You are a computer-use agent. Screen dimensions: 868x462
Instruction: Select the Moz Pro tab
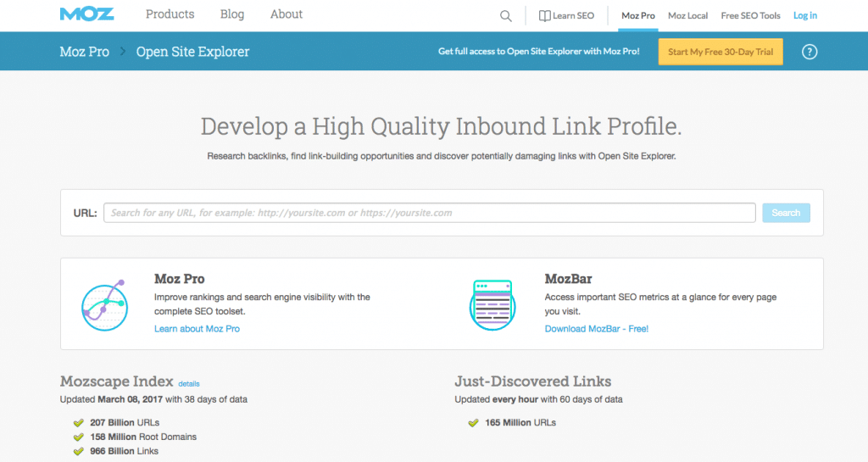(x=637, y=15)
